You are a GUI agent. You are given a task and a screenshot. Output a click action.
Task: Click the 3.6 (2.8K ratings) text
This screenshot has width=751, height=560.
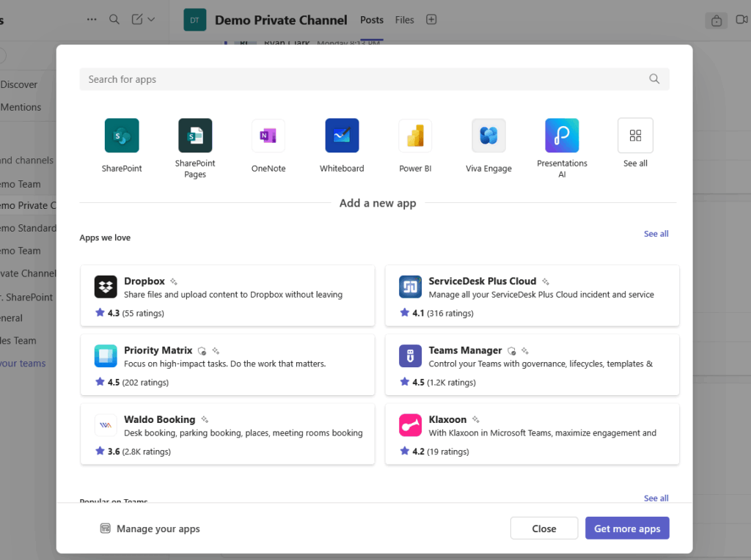(139, 452)
